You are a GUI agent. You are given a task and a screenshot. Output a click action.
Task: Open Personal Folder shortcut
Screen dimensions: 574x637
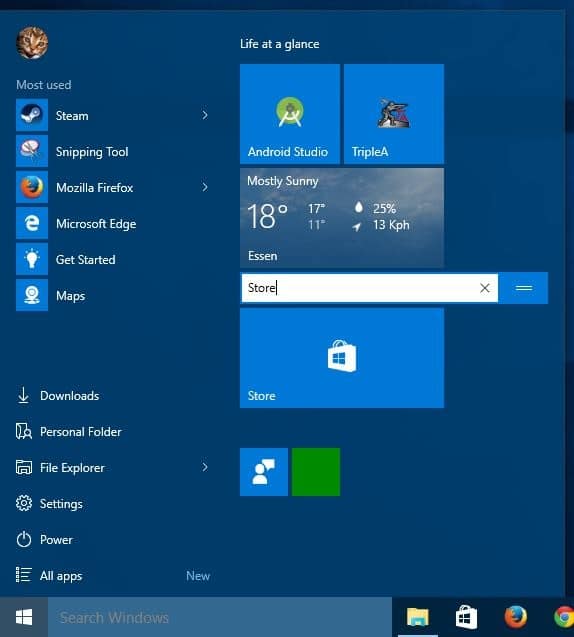click(x=68, y=431)
